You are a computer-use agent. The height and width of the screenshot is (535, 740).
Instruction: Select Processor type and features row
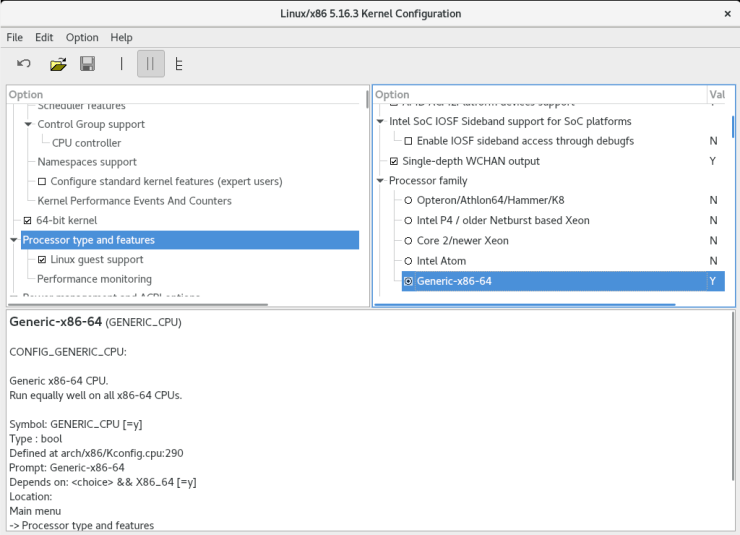pos(190,240)
